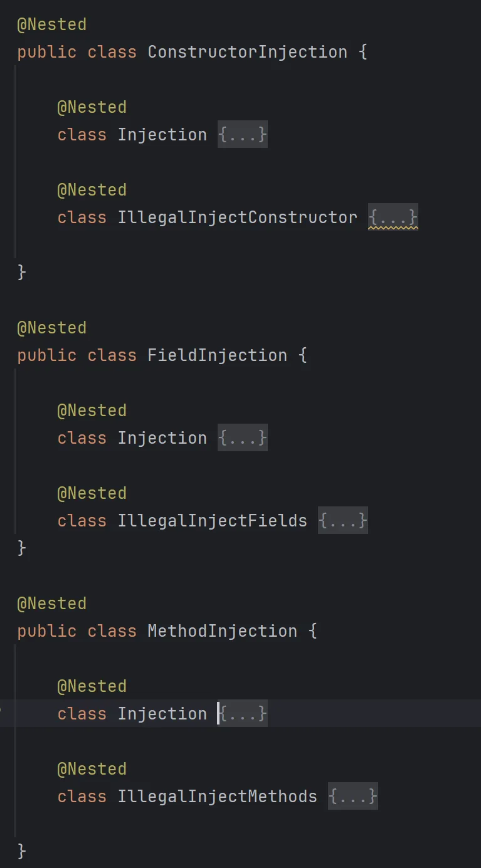Unfold the IllegalInjectMethods class body
Image resolution: width=481 pixels, height=868 pixels.
(353, 797)
